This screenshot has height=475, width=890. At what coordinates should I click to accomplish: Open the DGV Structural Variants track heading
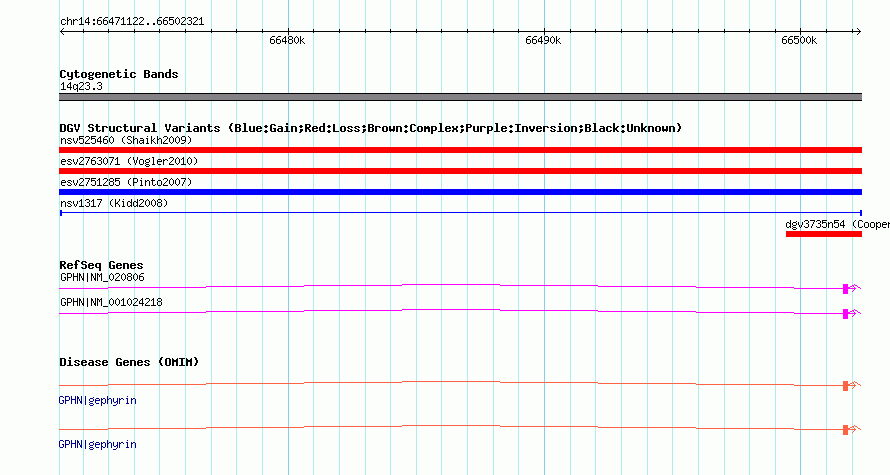pyautogui.click(x=371, y=128)
